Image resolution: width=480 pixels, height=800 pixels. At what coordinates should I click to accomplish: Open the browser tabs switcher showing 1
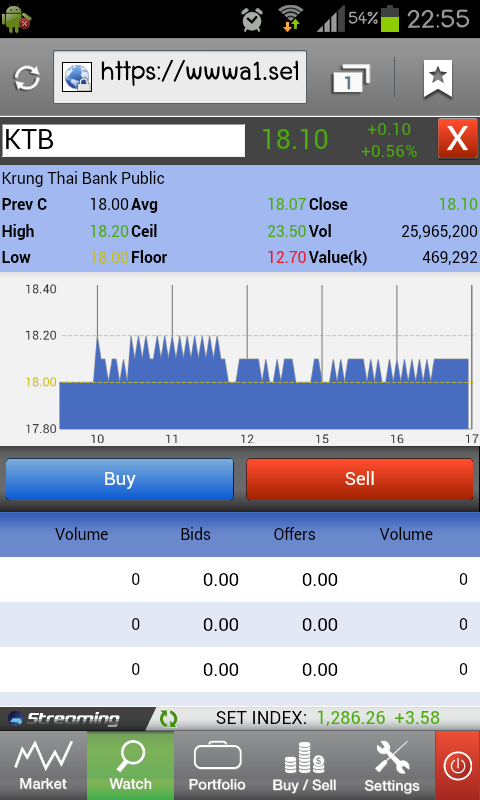pyautogui.click(x=351, y=79)
